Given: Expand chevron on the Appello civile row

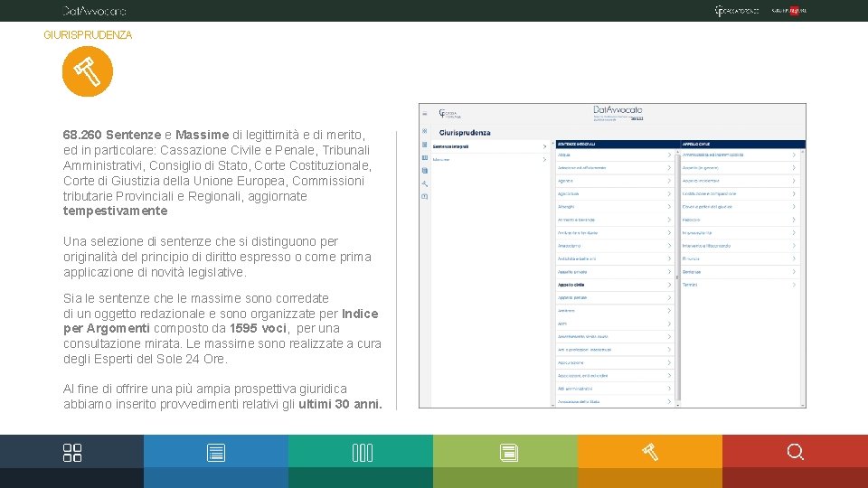Looking at the screenshot, I should point(669,285).
